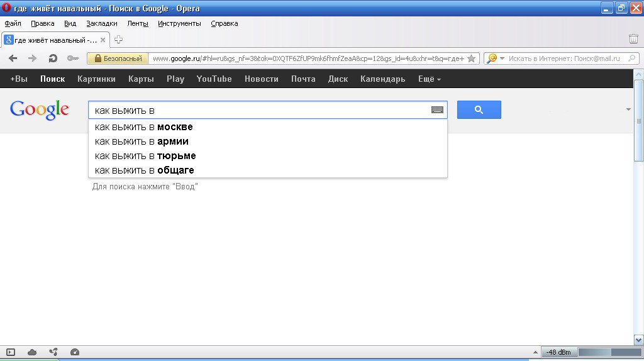Open search engine selector dropdown arrow
This screenshot has height=361, width=644.
pyautogui.click(x=502, y=58)
